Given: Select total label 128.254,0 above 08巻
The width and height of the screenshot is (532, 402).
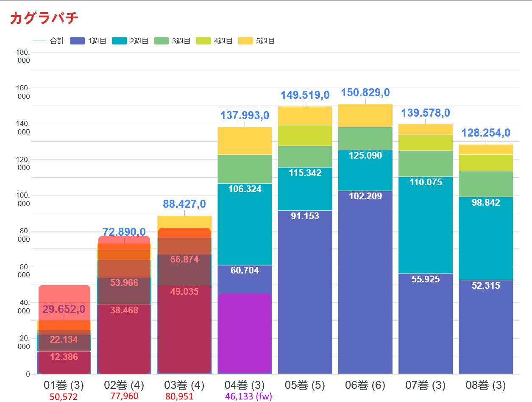Looking at the screenshot, I should click(x=486, y=133).
